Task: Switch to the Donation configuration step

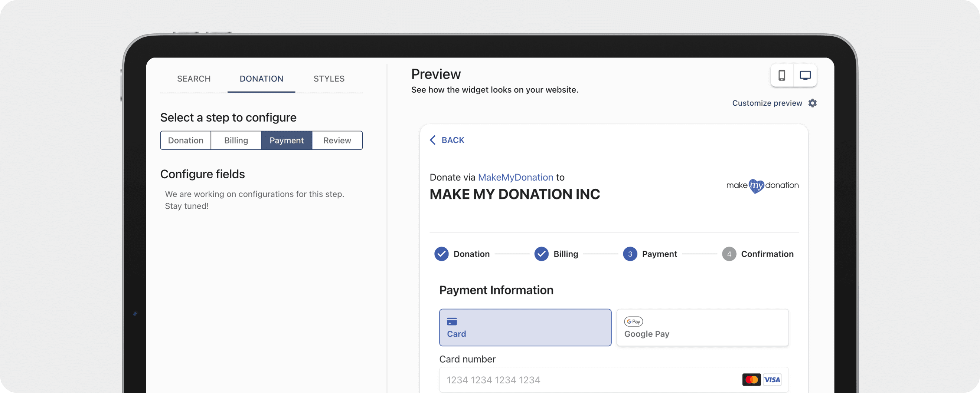Action: (x=186, y=140)
